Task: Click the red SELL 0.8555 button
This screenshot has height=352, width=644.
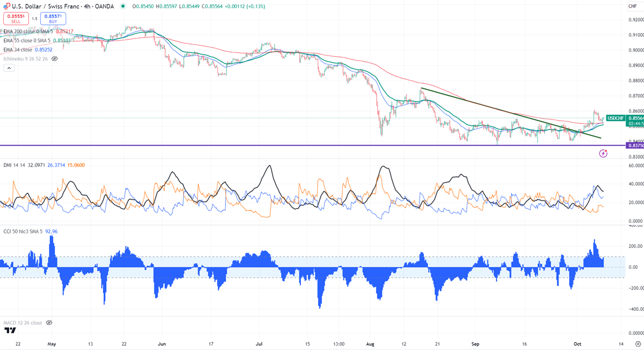Action: click(16, 18)
